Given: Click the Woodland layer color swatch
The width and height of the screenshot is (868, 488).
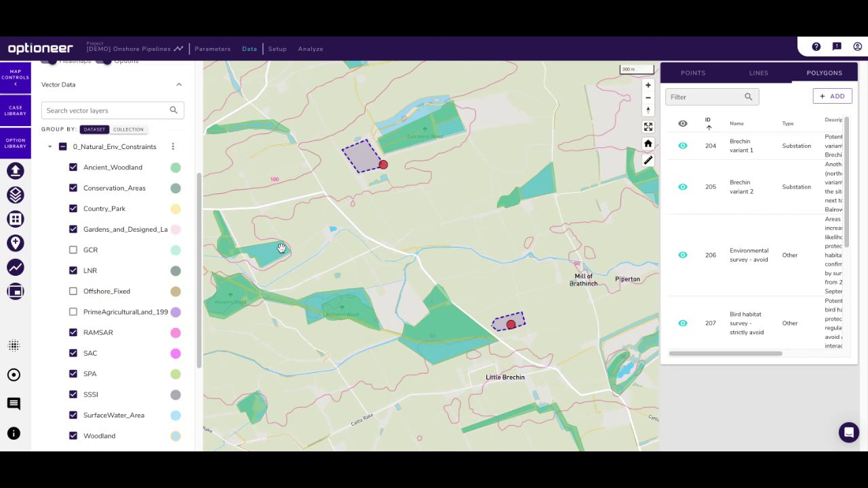Looking at the screenshot, I should pyautogui.click(x=176, y=436).
